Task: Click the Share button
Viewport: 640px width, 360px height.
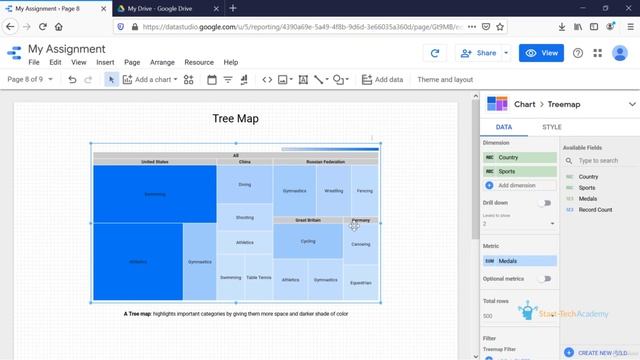Action: [478, 53]
